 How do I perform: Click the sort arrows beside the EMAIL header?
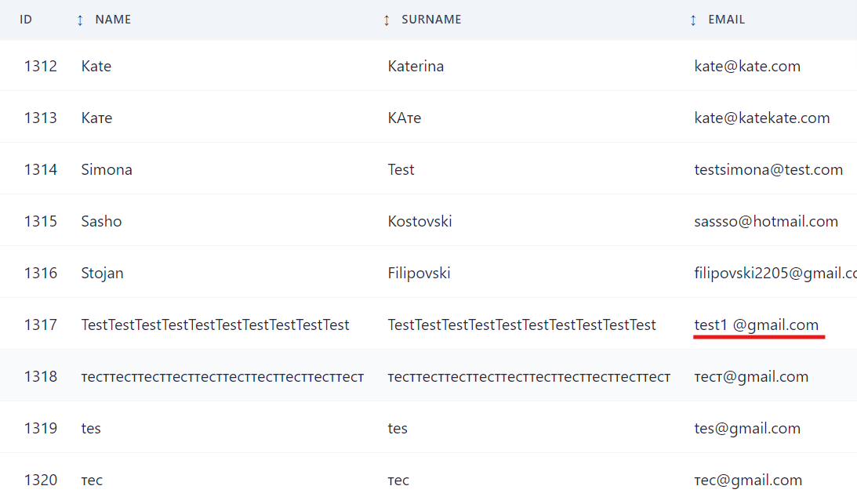pos(693,20)
